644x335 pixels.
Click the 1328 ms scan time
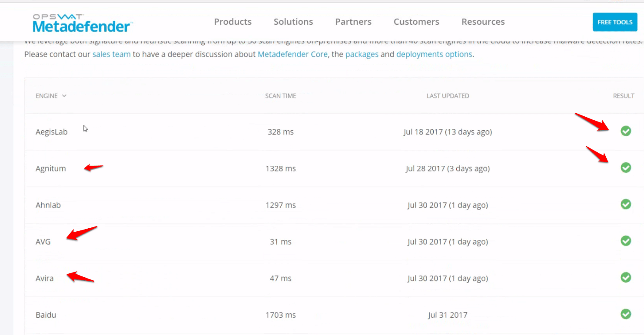(x=281, y=168)
